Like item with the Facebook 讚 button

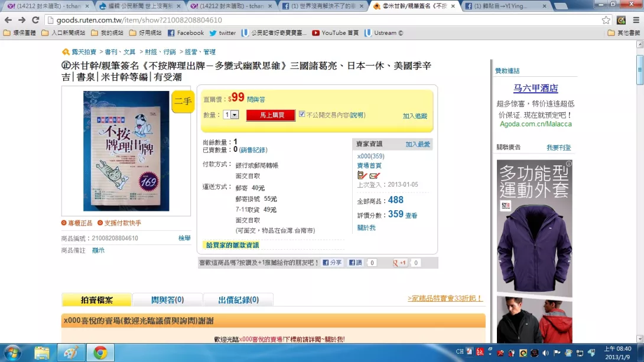click(x=355, y=263)
